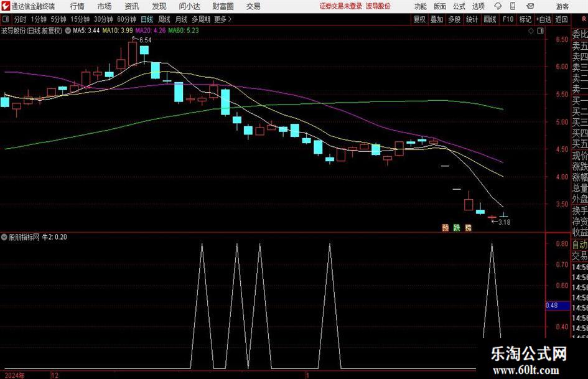Click the 2024年 date label on the timeline

pos(15,375)
